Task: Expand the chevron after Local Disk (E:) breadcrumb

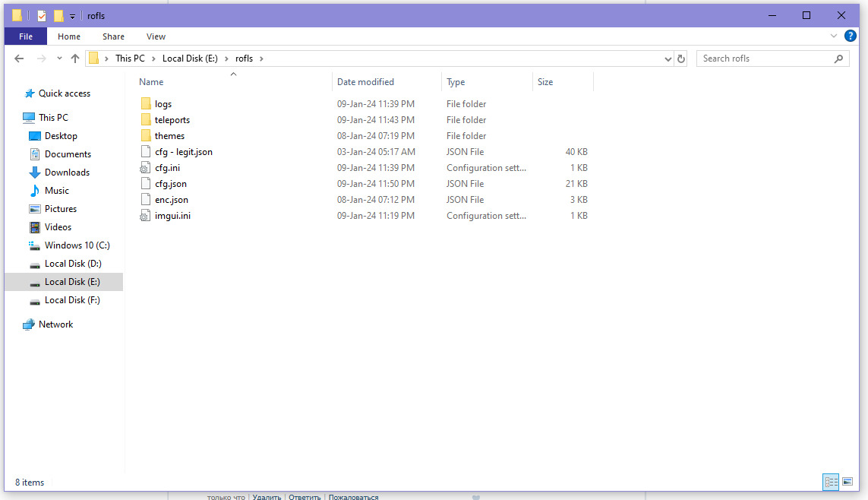Action: click(x=226, y=59)
